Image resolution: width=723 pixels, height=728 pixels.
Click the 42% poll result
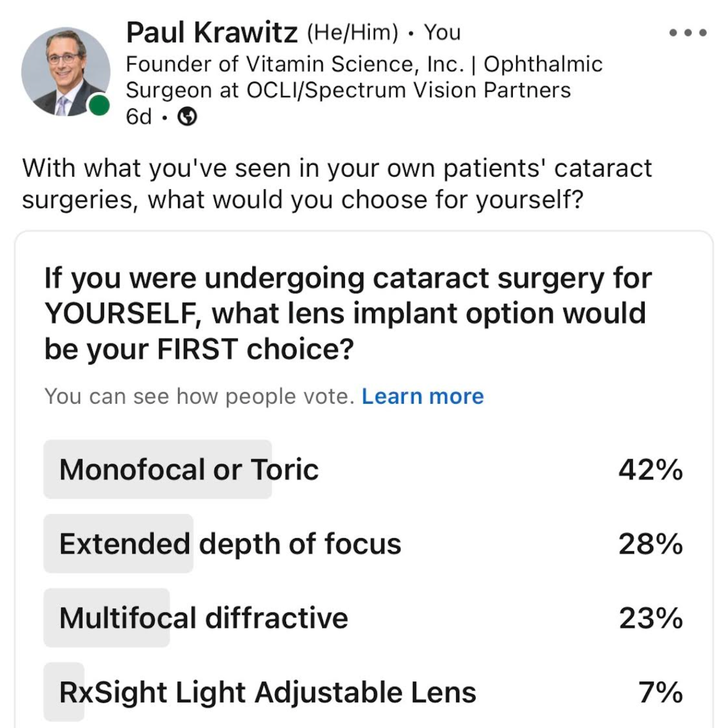[650, 469]
